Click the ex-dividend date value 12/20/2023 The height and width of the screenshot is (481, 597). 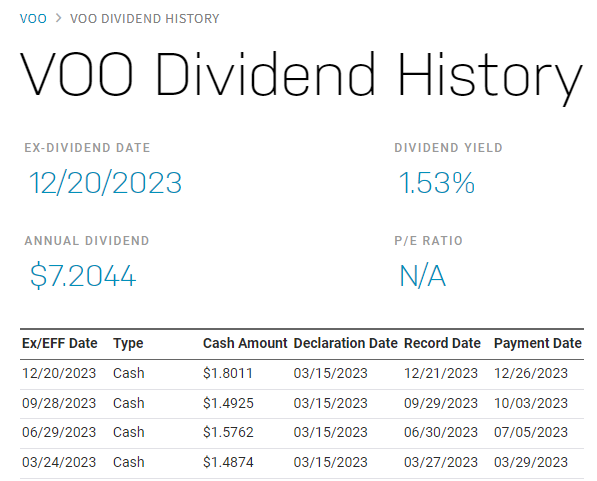coord(105,183)
